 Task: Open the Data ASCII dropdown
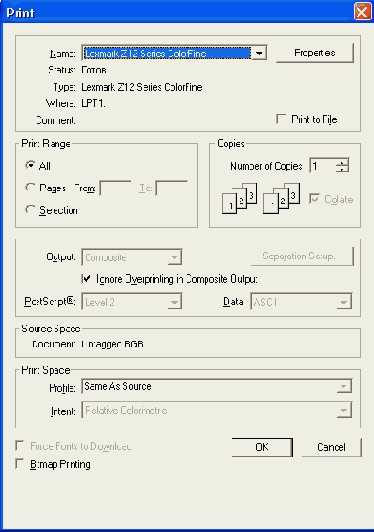(x=343, y=302)
